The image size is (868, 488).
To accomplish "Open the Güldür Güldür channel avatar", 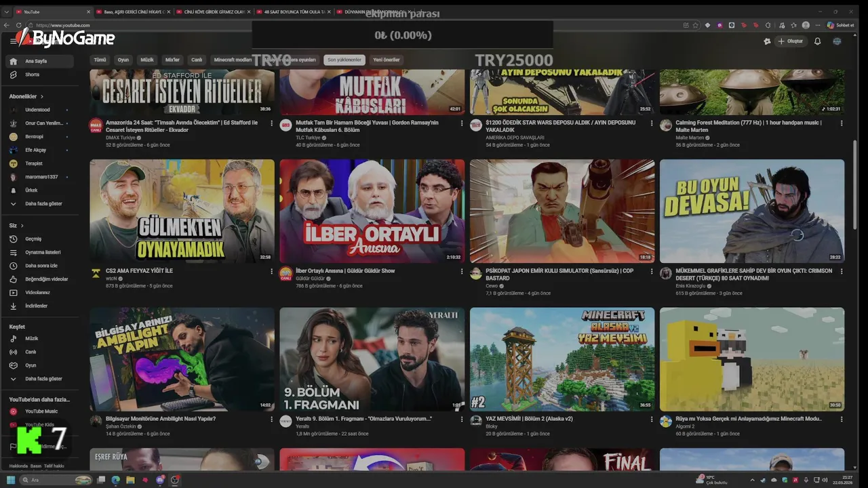I will tap(285, 273).
